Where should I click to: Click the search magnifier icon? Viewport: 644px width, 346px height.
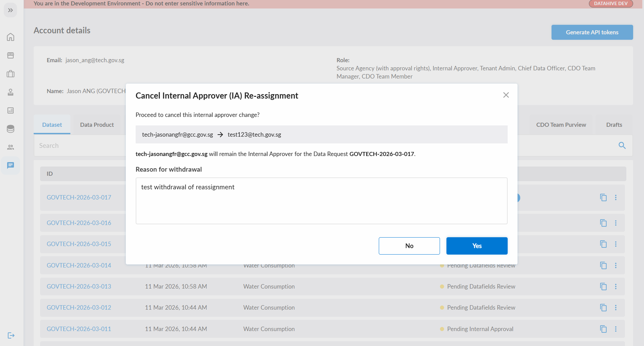[x=622, y=145]
